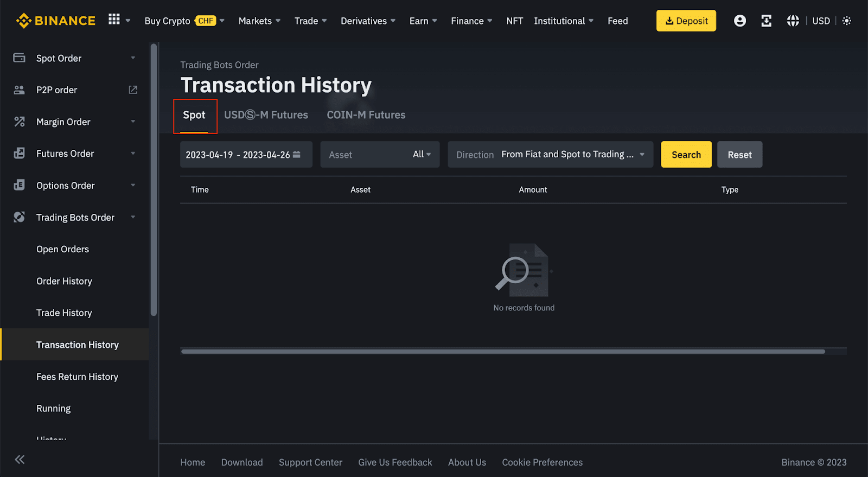This screenshot has height=477, width=868.
Task: Click the Type column header
Action: click(730, 189)
